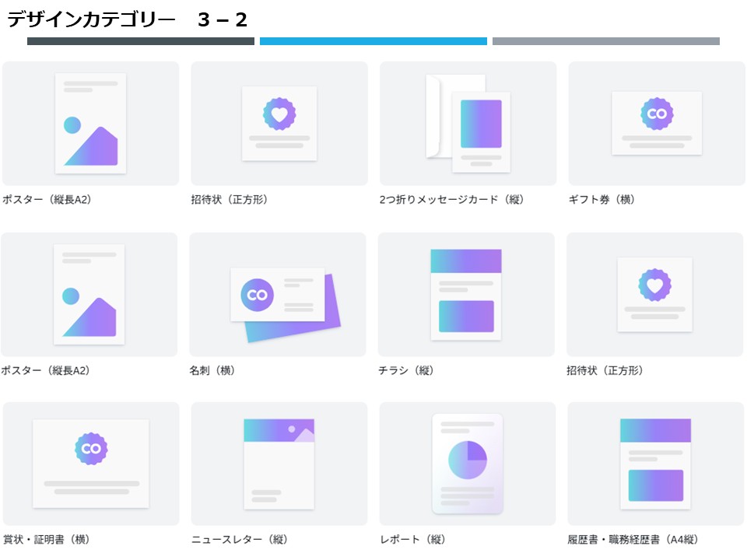Select the 履歴書・職務経歴書（A4縦） thumbnail
Image resolution: width=747 pixels, height=560 pixels.
coord(655,464)
